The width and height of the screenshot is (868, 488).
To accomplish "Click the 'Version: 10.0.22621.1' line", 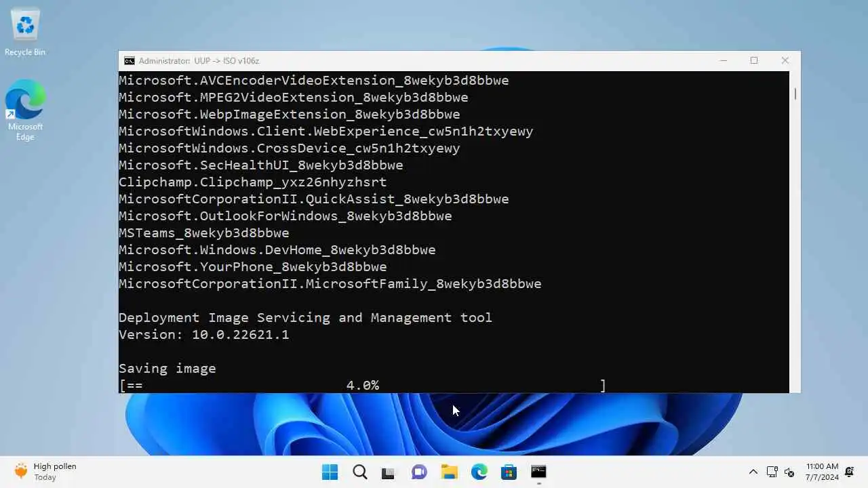I will coord(204,335).
